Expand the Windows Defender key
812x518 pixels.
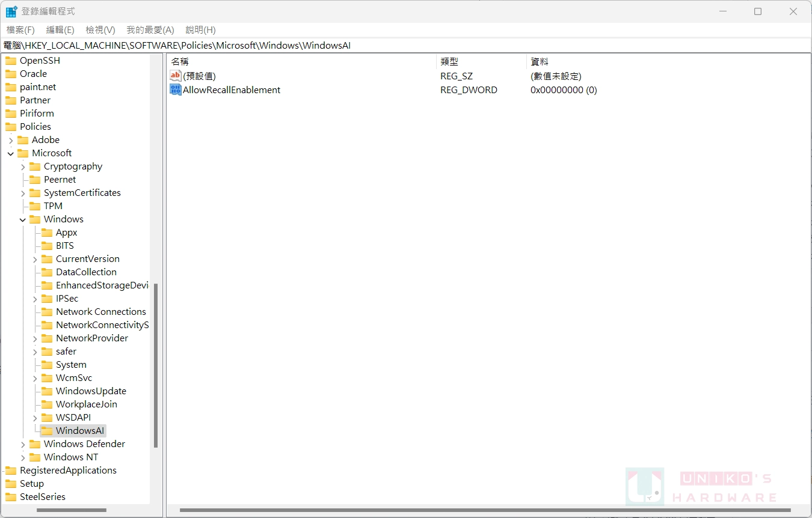[23, 444]
